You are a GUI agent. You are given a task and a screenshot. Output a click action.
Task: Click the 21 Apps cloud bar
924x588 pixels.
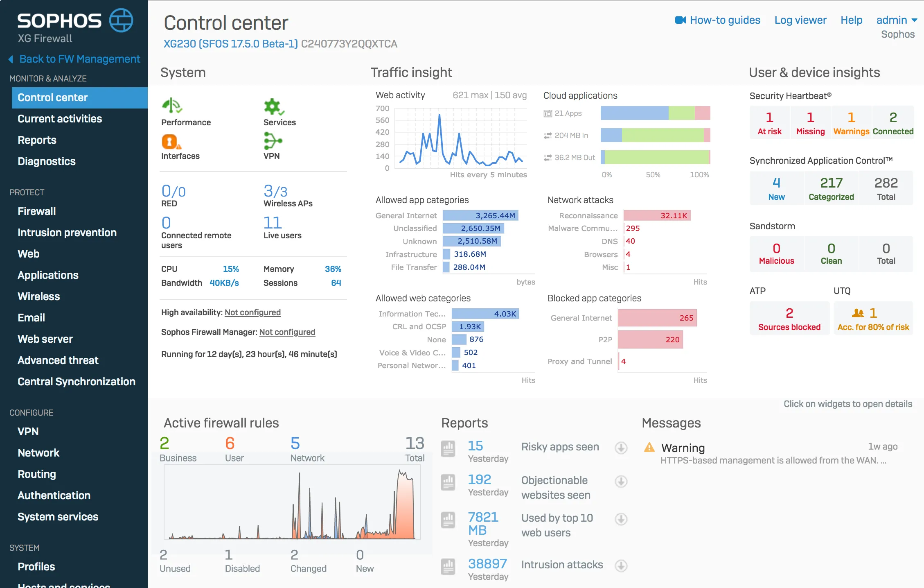pyautogui.click(x=655, y=113)
